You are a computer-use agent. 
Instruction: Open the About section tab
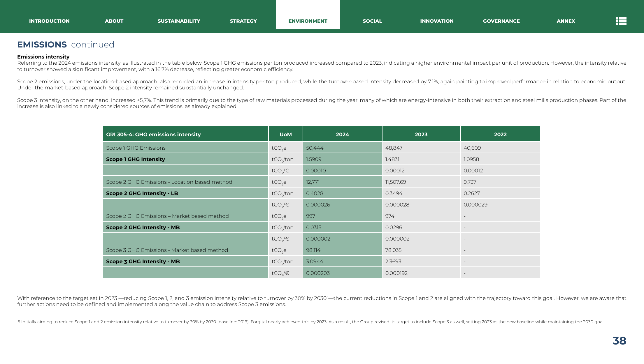point(114,21)
